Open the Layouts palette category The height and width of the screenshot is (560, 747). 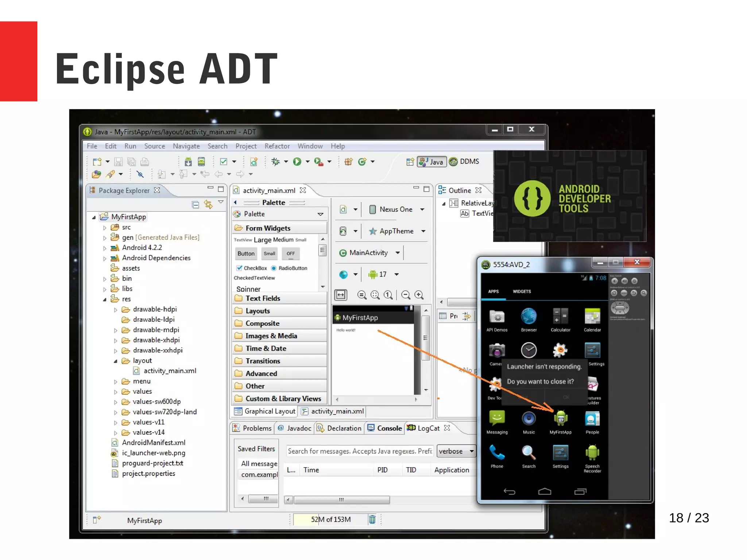coord(279,311)
